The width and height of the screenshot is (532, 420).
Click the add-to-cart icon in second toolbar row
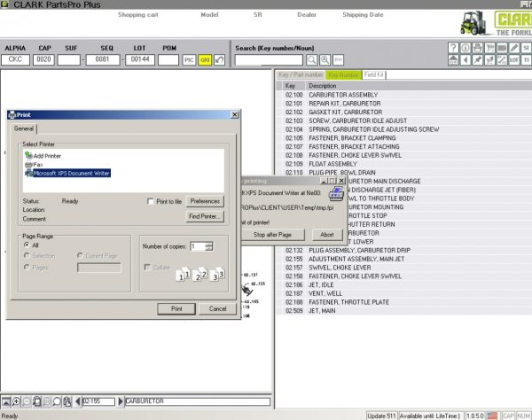click(489, 60)
